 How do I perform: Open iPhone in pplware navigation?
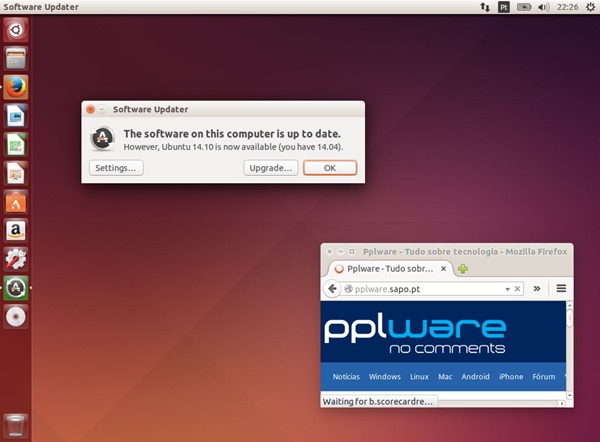[511, 377]
